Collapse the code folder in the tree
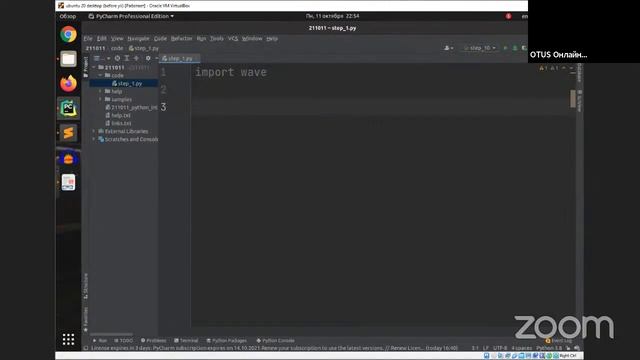640x360 pixels. 100,76
